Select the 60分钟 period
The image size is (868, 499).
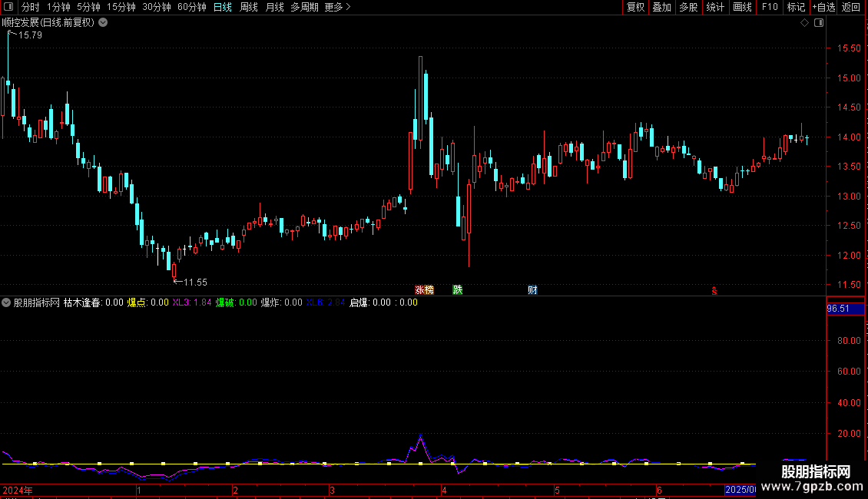(x=192, y=7)
